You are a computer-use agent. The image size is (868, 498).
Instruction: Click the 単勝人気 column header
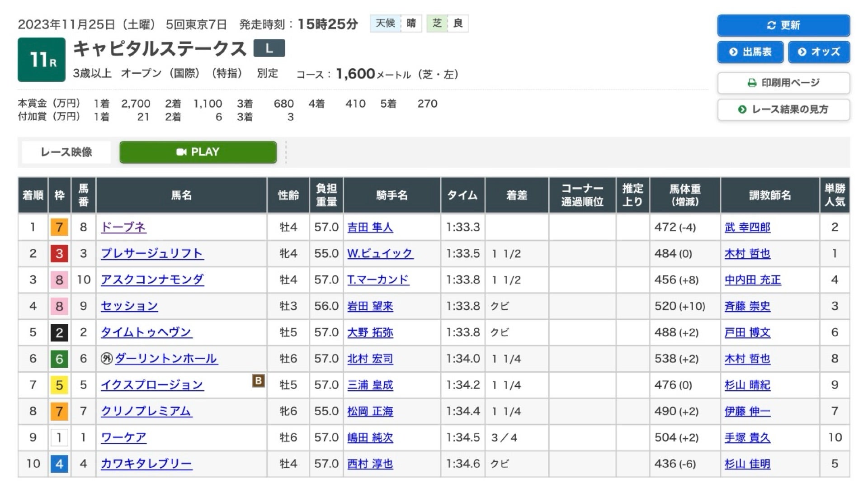[x=835, y=195]
